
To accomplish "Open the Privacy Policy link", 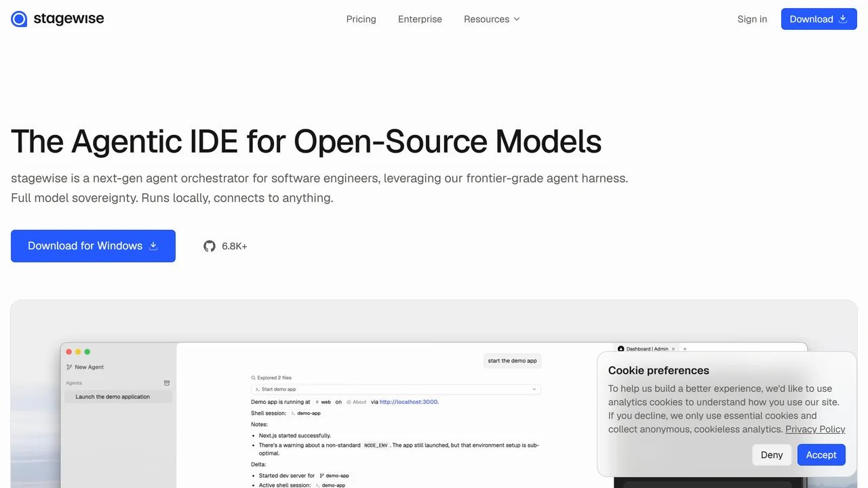I will point(815,429).
